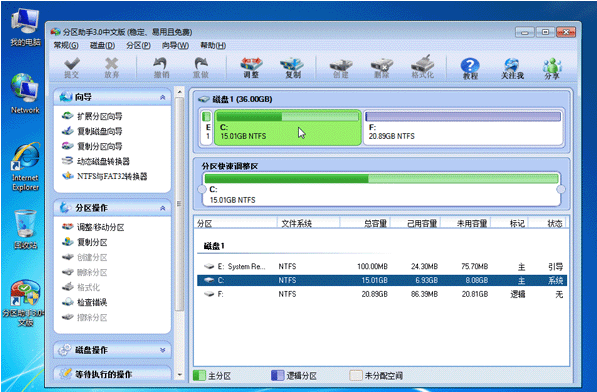Open the 帮助(H) menu
The width and height of the screenshot is (597, 392).
[213, 45]
